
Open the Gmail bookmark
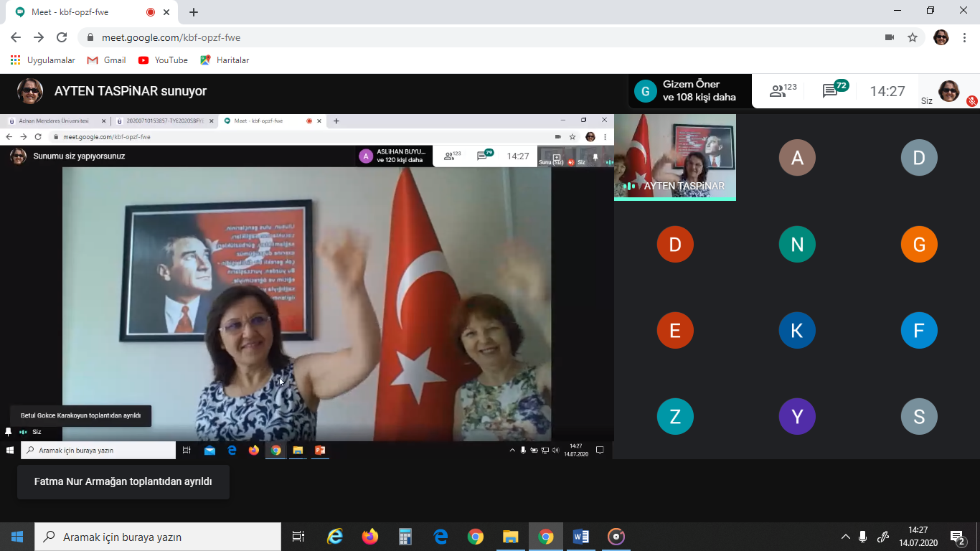[106, 60]
